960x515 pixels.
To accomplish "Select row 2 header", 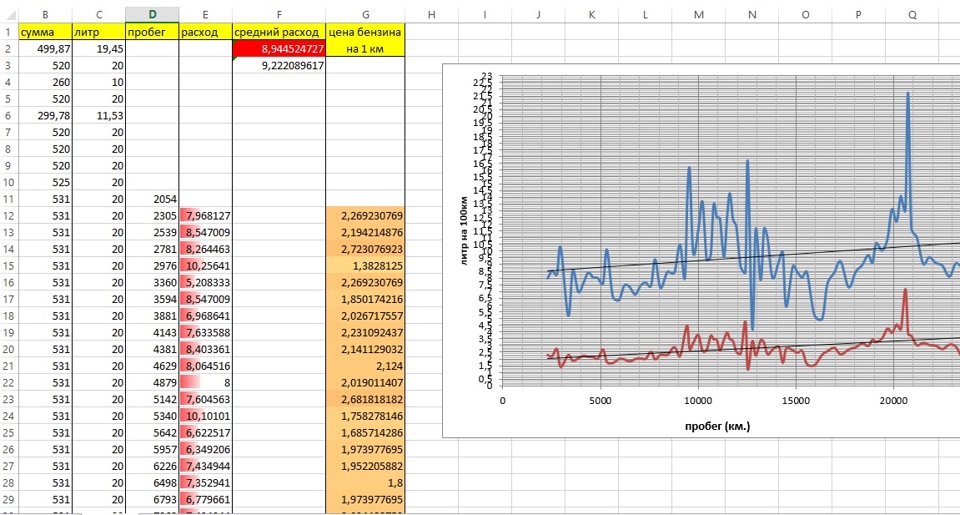I will point(9,49).
